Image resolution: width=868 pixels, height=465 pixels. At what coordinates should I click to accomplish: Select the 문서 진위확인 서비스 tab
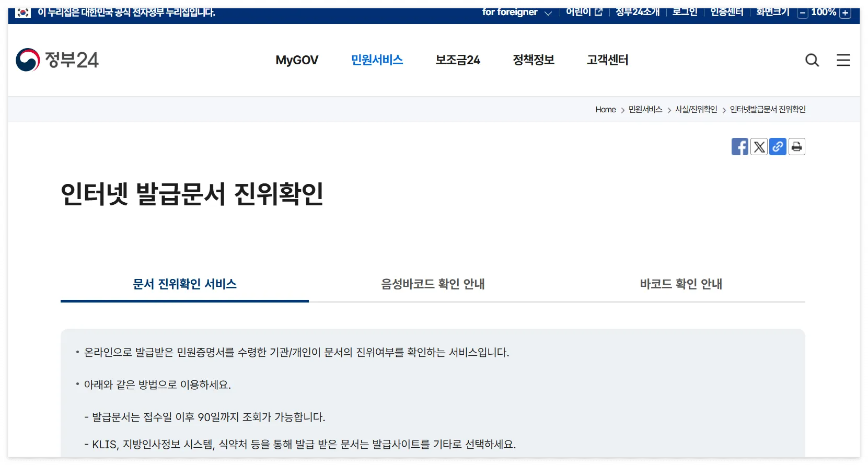tap(184, 284)
